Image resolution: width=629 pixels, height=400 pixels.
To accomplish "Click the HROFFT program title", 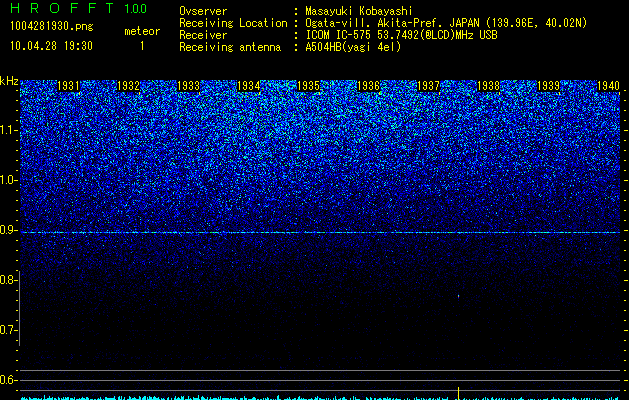I will click(x=61, y=8).
